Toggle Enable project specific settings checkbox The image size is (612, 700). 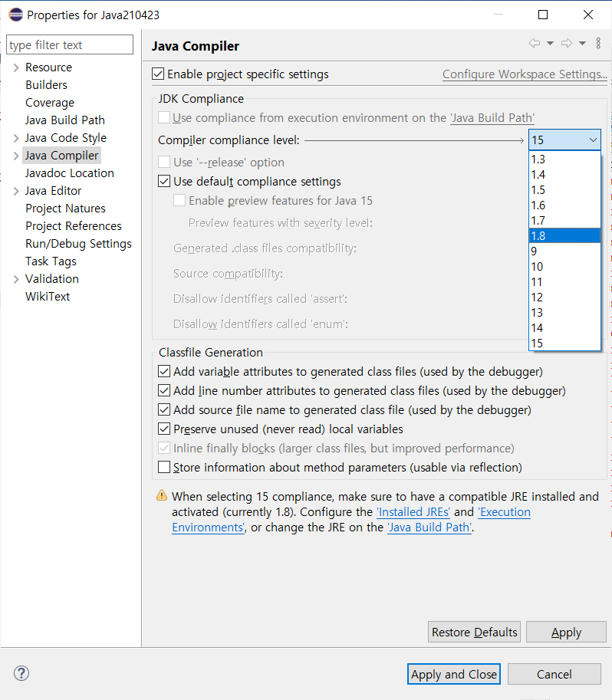coord(158,74)
